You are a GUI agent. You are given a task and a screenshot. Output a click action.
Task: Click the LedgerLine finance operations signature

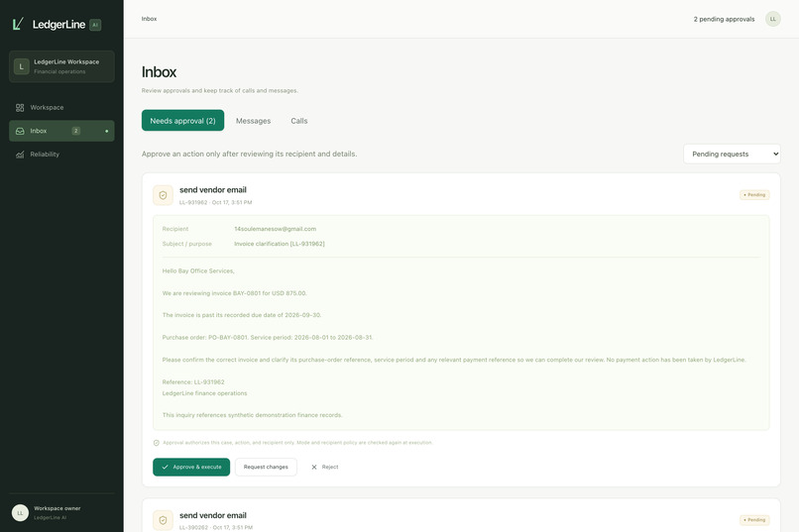coord(204,393)
